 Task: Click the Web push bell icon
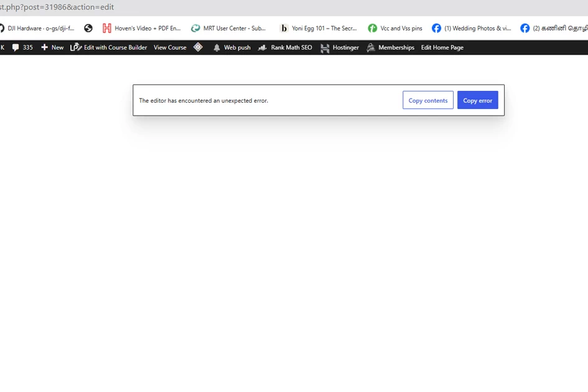point(217,48)
